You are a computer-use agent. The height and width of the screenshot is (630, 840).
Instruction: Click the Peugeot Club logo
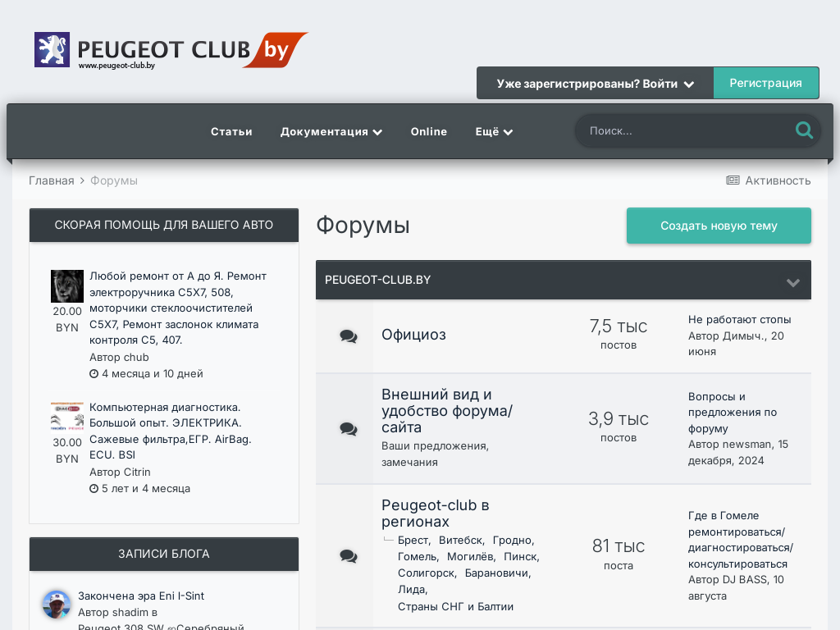click(x=171, y=50)
